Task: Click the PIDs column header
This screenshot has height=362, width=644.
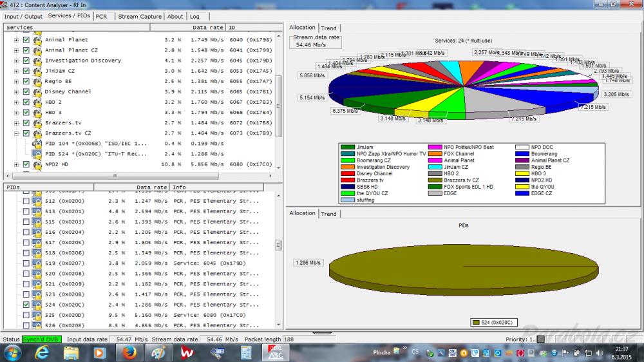Action: (x=49, y=187)
